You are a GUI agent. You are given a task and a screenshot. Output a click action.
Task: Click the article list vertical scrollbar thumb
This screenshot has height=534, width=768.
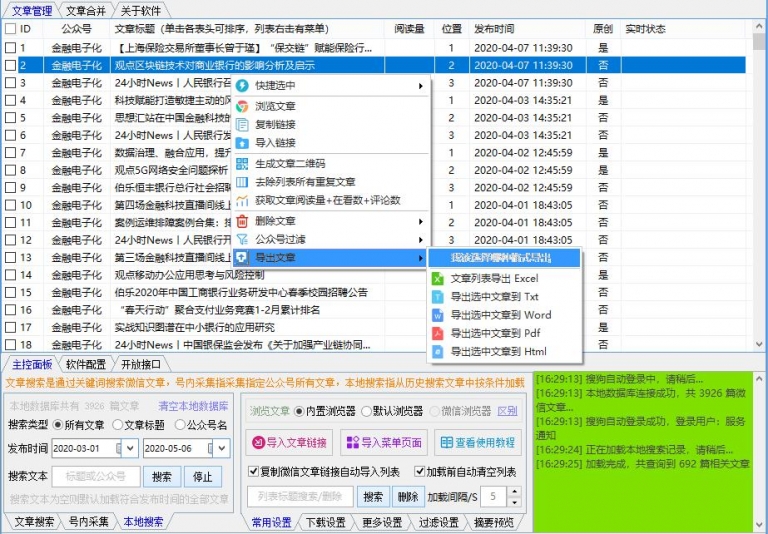click(759, 43)
